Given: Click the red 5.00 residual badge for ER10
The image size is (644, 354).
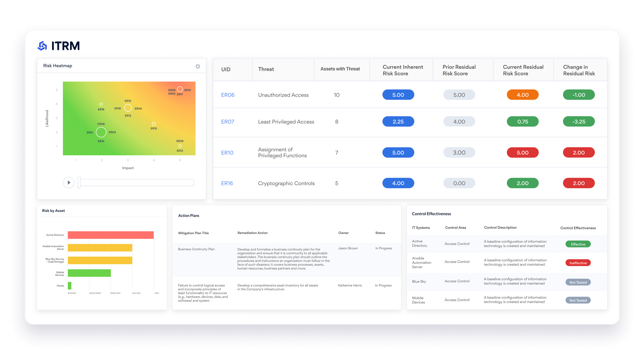Looking at the screenshot, I should (522, 153).
